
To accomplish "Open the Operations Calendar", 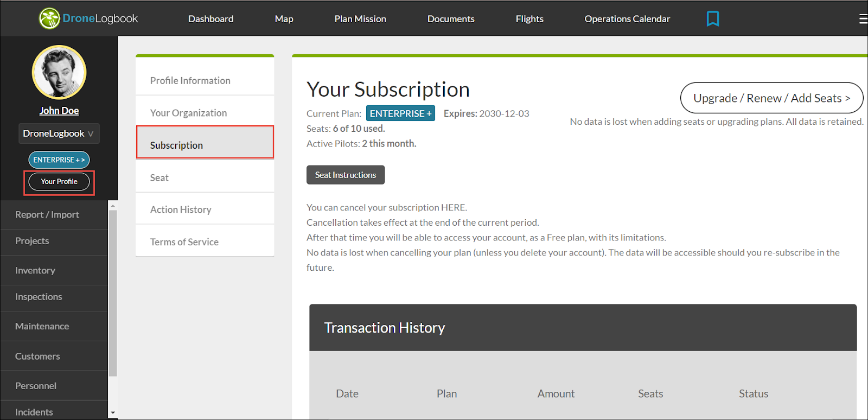I will 627,18.
